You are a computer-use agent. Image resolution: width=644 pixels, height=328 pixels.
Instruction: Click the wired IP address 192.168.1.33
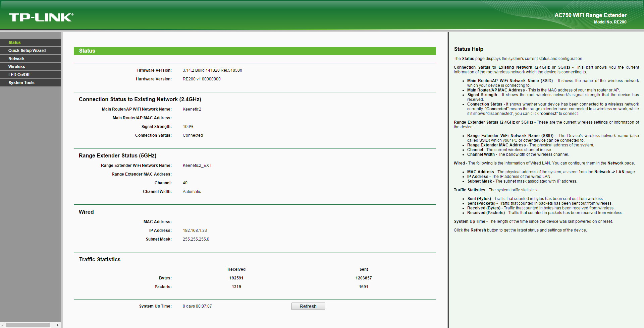click(195, 231)
